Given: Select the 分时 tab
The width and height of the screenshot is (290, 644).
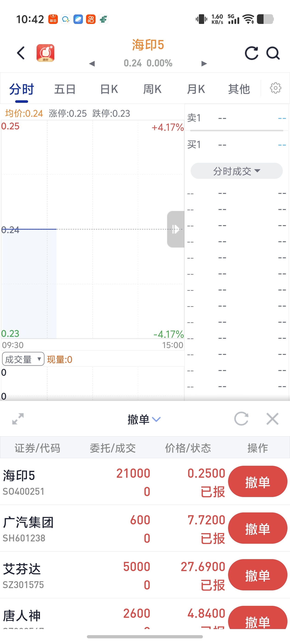Looking at the screenshot, I should 21,89.
